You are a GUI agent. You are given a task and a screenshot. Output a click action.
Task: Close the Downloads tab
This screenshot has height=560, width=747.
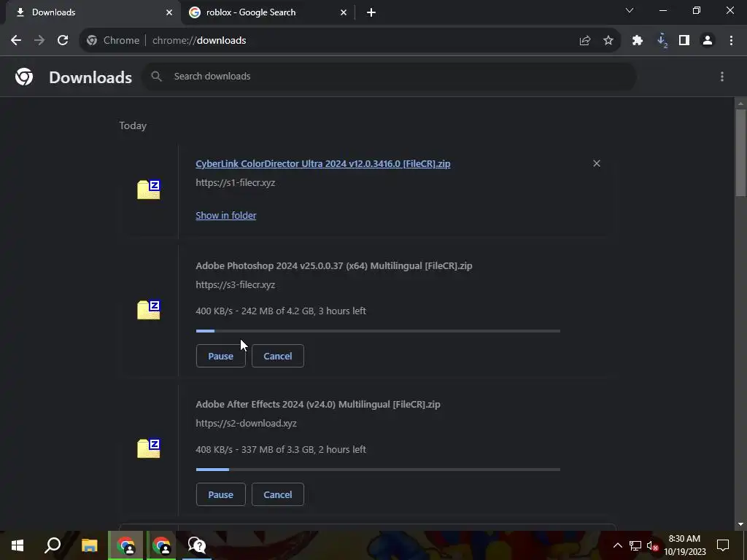pyautogui.click(x=169, y=12)
